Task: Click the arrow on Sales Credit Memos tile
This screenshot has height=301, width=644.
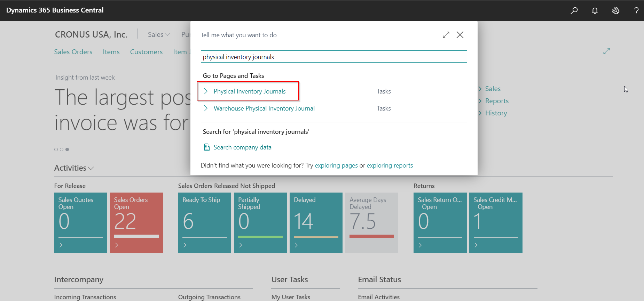Action: pos(476,245)
